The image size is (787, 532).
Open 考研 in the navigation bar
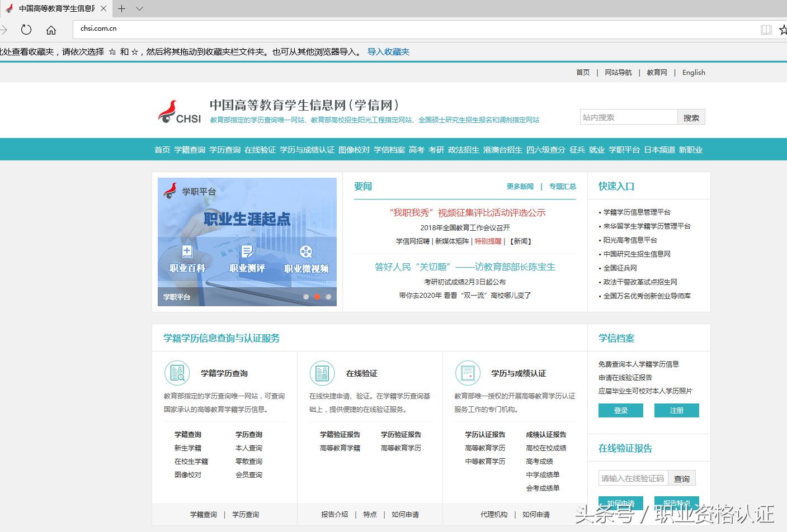tap(436, 150)
